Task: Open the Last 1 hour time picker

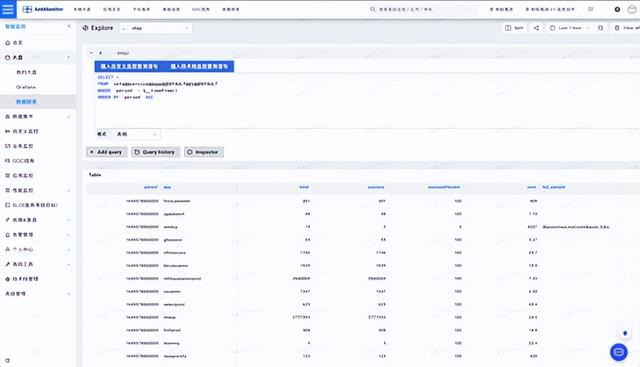Action: (569, 28)
